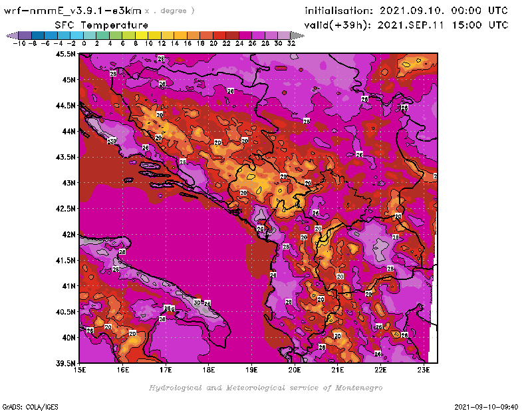Click the green legend swatch between 4 and 6
Viewport: 532px width, 411px height.
pos(116,35)
